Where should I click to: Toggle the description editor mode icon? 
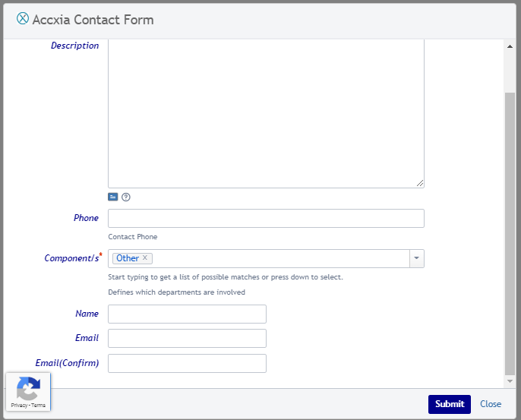[113, 197]
